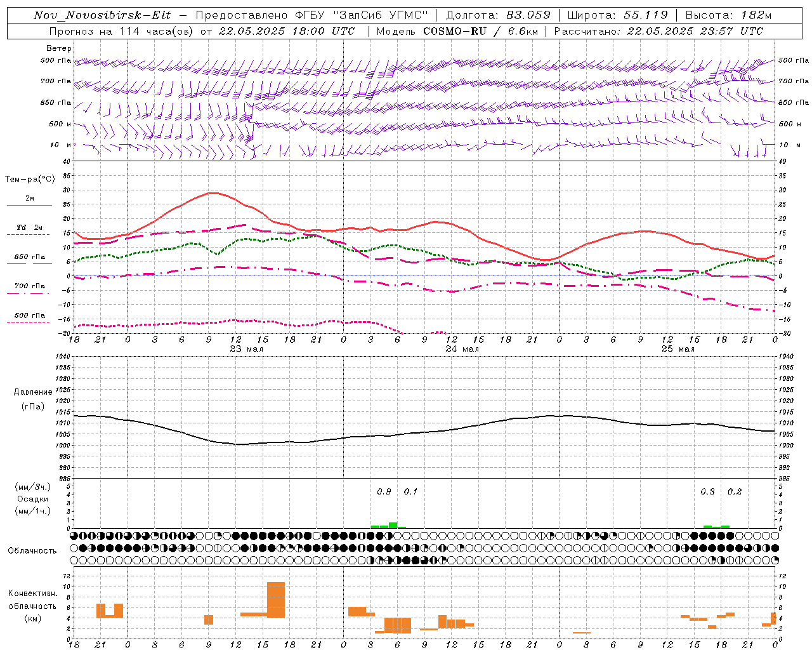
Task: Click the 700 гПа temperature legend entry
Action: point(30,286)
